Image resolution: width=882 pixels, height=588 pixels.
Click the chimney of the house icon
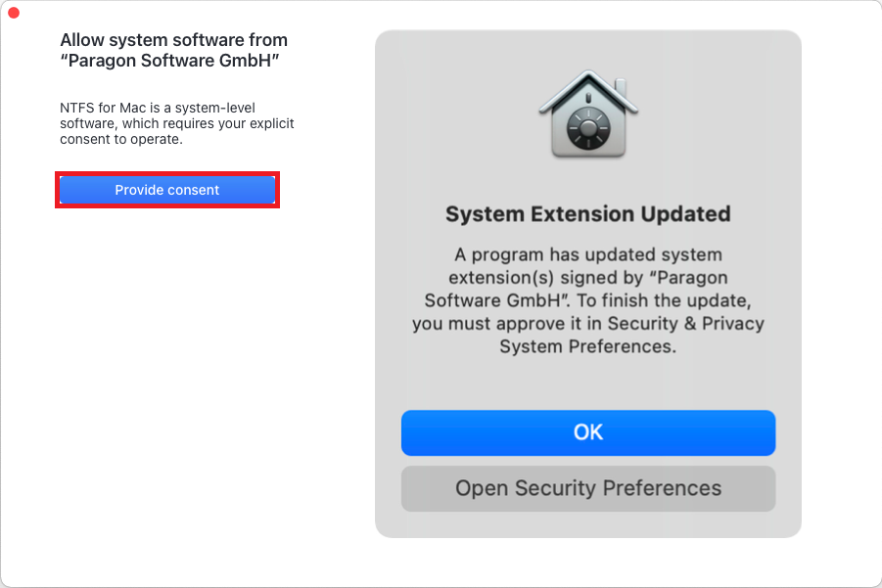pos(621,89)
